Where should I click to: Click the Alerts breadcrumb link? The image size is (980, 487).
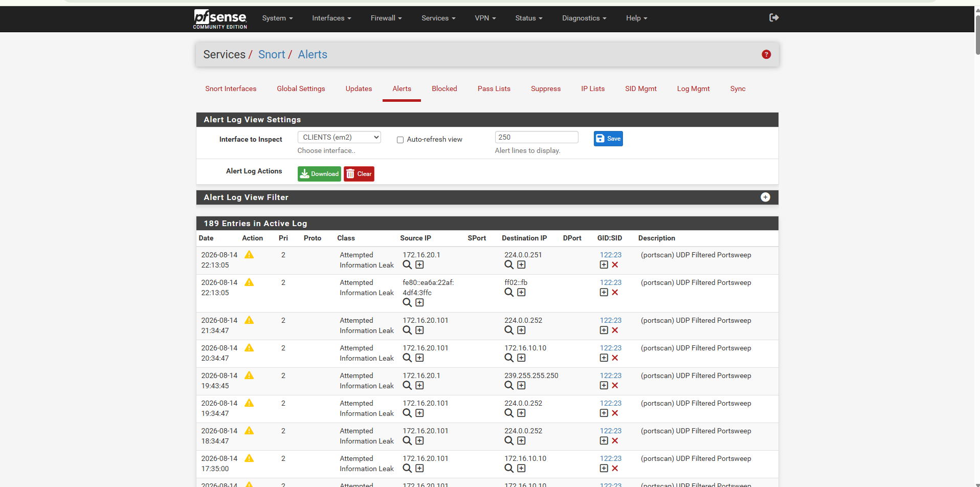313,54
